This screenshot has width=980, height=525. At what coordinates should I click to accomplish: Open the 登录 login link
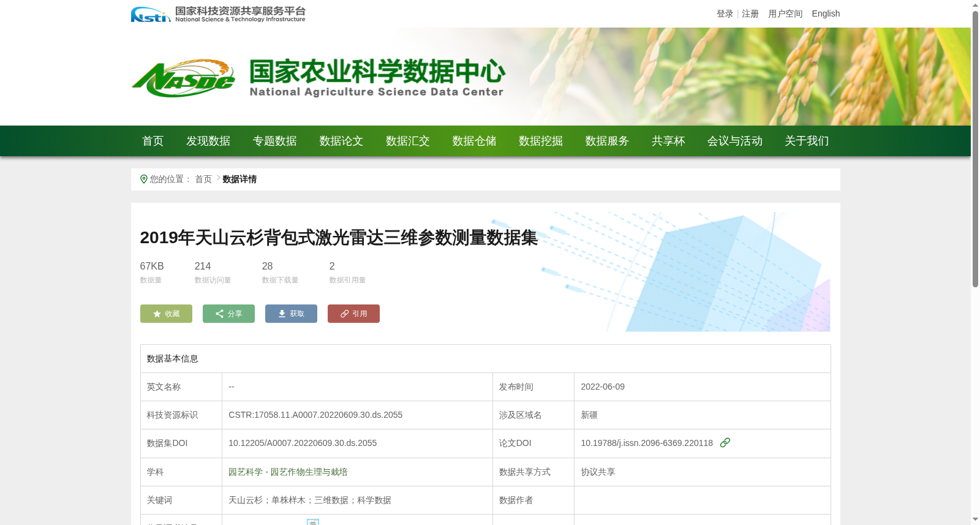click(x=725, y=13)
